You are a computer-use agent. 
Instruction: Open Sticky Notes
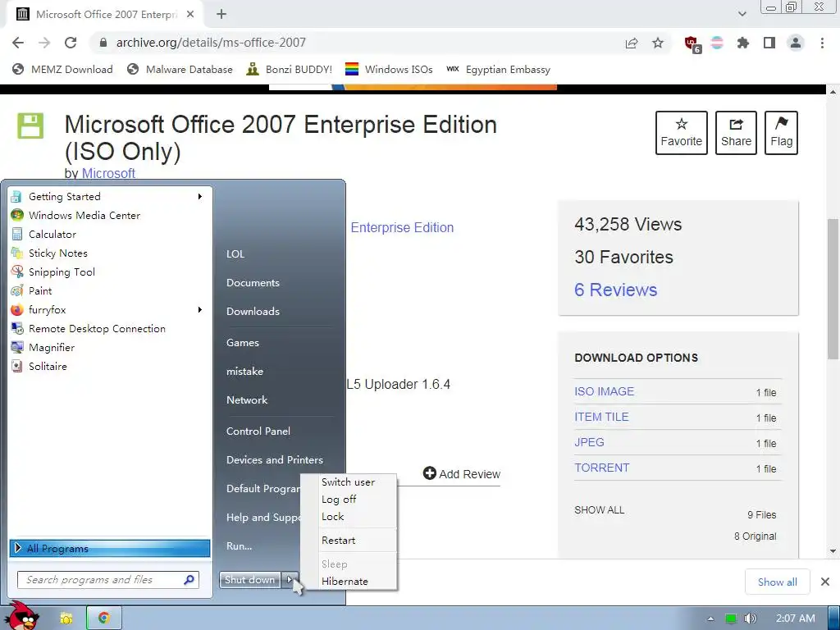click(107, 253)
